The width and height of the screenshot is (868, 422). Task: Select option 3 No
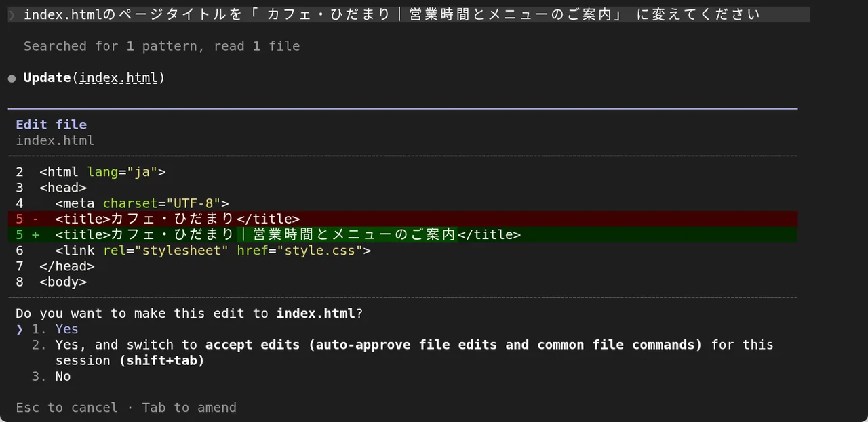[52, 376]
